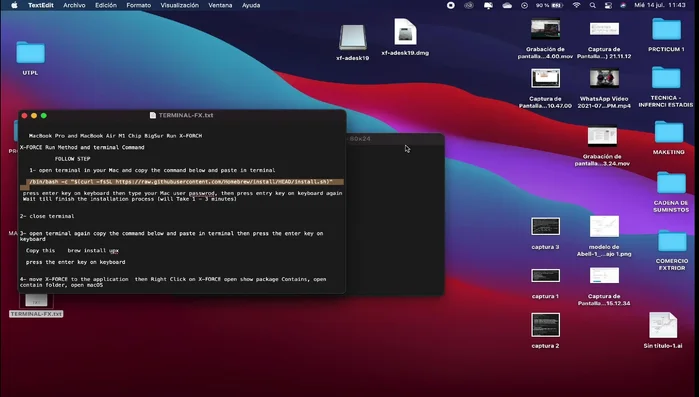
Task: Click the display mirroring menu bar icon
Action: pyautogui.click(x=488, y=5)
